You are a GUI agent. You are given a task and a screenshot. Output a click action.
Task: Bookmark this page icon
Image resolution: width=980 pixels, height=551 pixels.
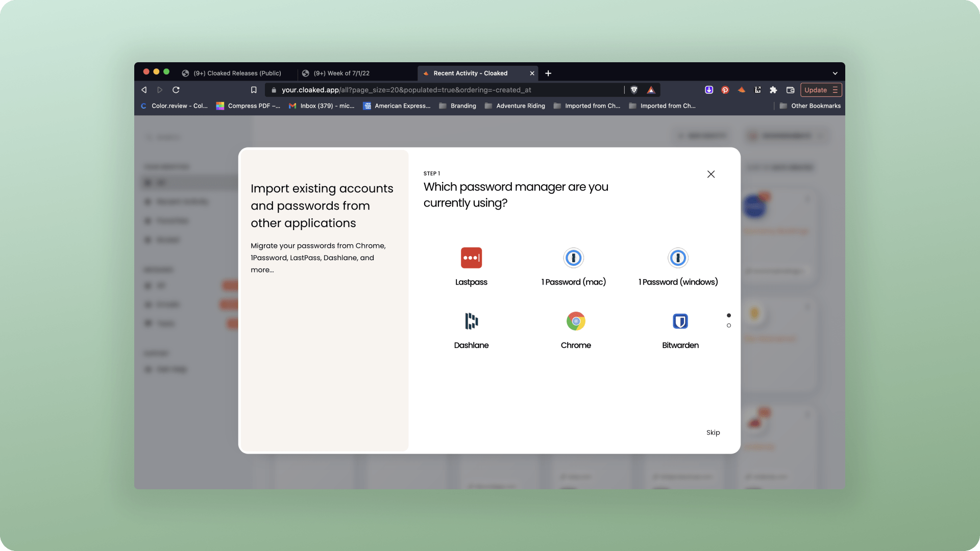pyautogui.click(x=254, y=90)
